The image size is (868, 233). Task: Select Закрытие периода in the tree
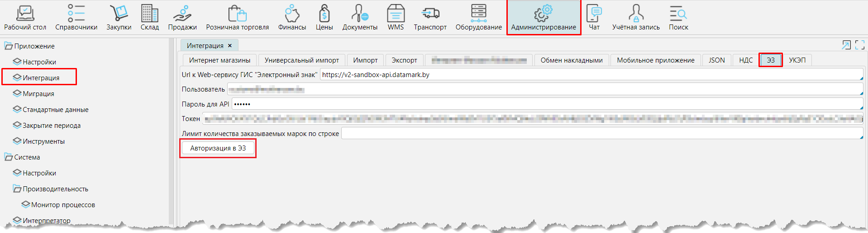51,126
